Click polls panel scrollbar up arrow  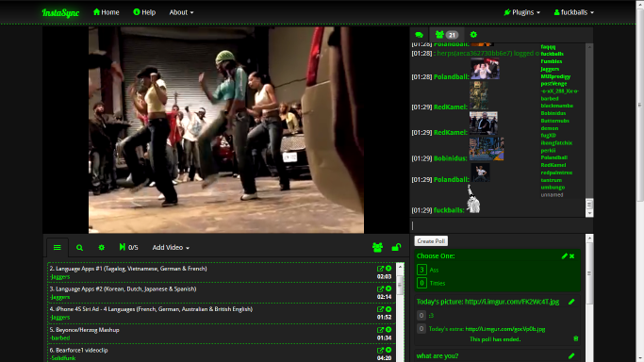pos(589,239)
